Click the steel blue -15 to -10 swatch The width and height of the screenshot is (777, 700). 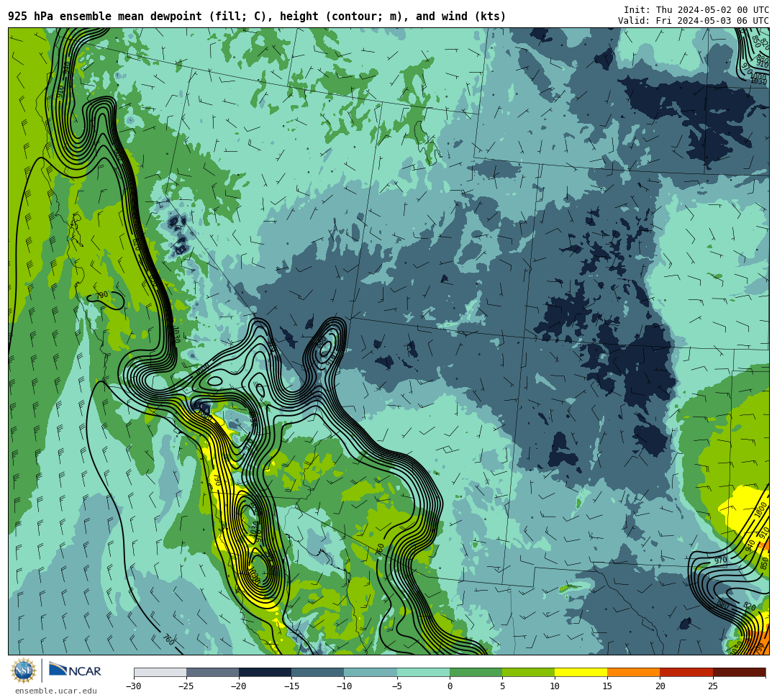318,672
